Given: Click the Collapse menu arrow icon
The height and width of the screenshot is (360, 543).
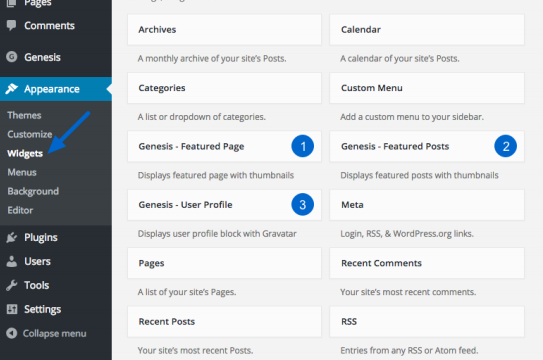Looking at the screenshot, I should [x=11, y=333].
